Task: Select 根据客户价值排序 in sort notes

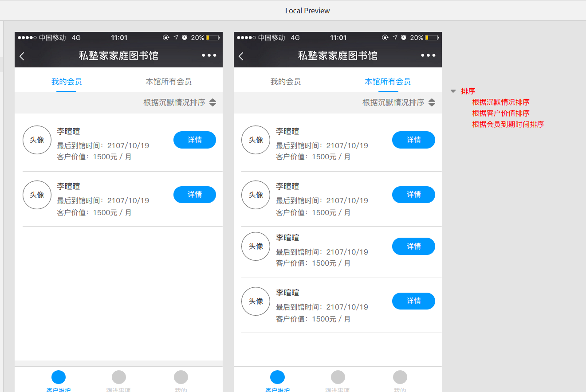Action: (x=501, y=113)
